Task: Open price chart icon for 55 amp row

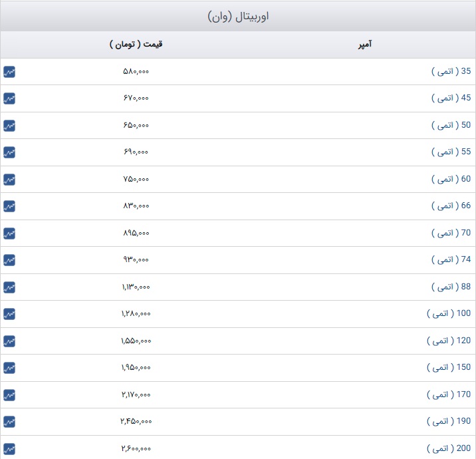Action: coord(9,152)
